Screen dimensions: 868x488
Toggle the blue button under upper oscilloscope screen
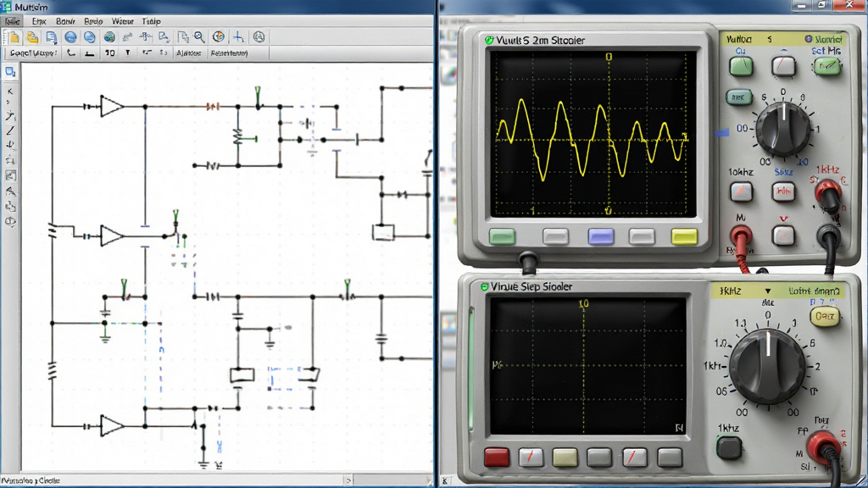[601, 237]
